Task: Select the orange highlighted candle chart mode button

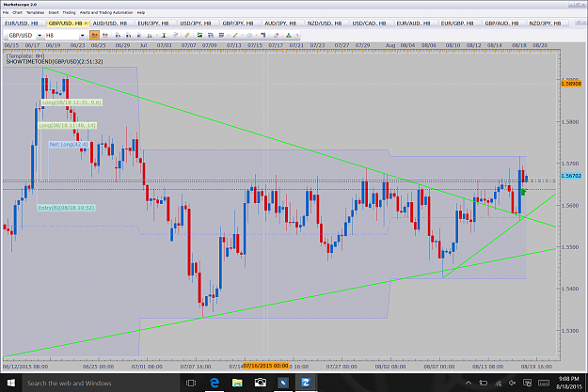Action: pyautogui.click(x=94, y=35)
